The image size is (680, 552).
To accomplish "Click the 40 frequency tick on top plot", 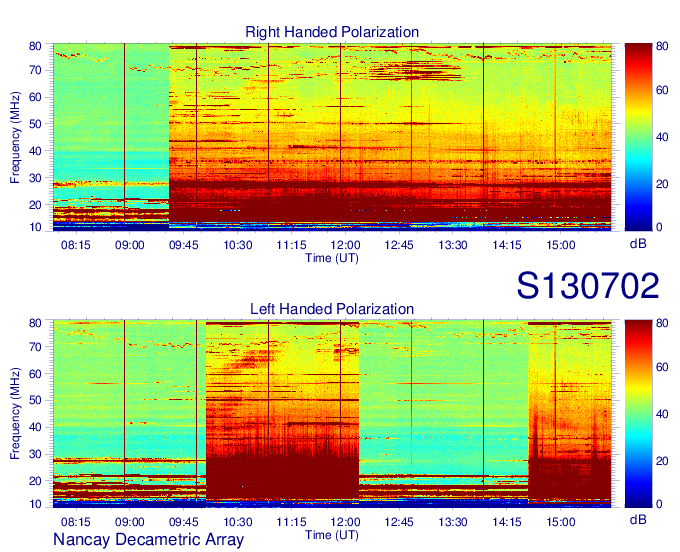I will click(x=36, y=151).
